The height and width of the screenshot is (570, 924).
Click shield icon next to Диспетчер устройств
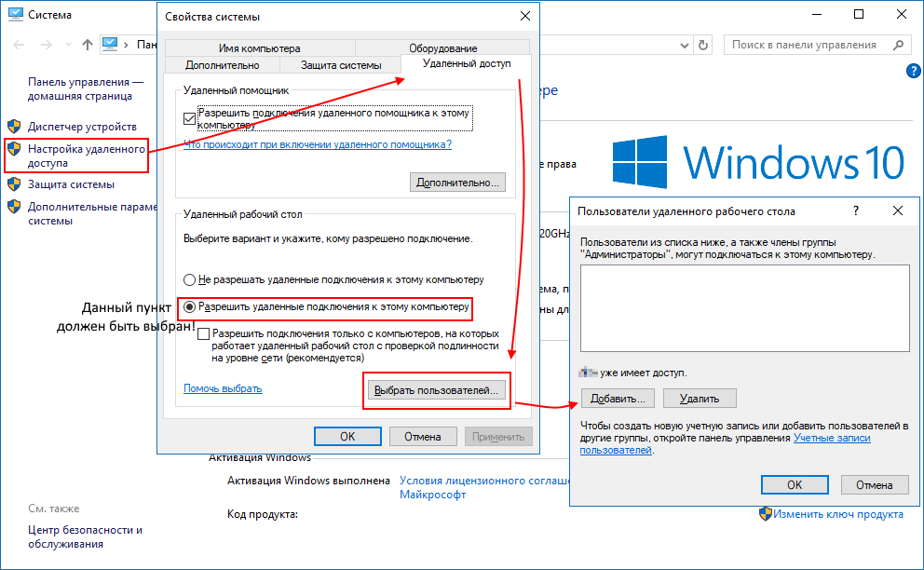(x=14, y=126)
